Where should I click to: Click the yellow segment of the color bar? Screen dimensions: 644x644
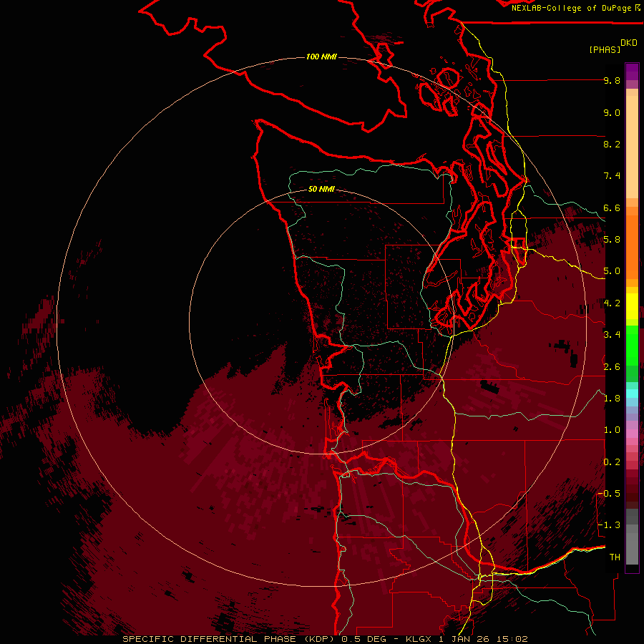(x=632, y=306)
